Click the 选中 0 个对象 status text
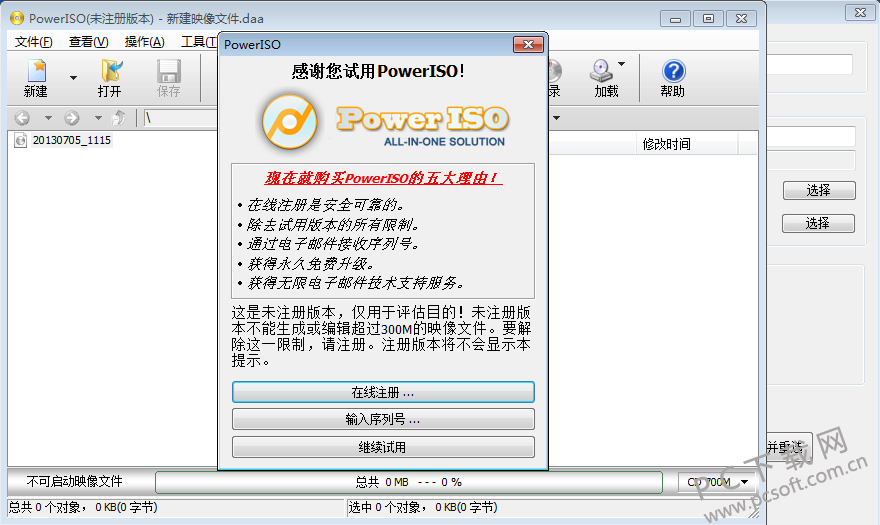This screenshot has width=880, height=525. [423, 508]
